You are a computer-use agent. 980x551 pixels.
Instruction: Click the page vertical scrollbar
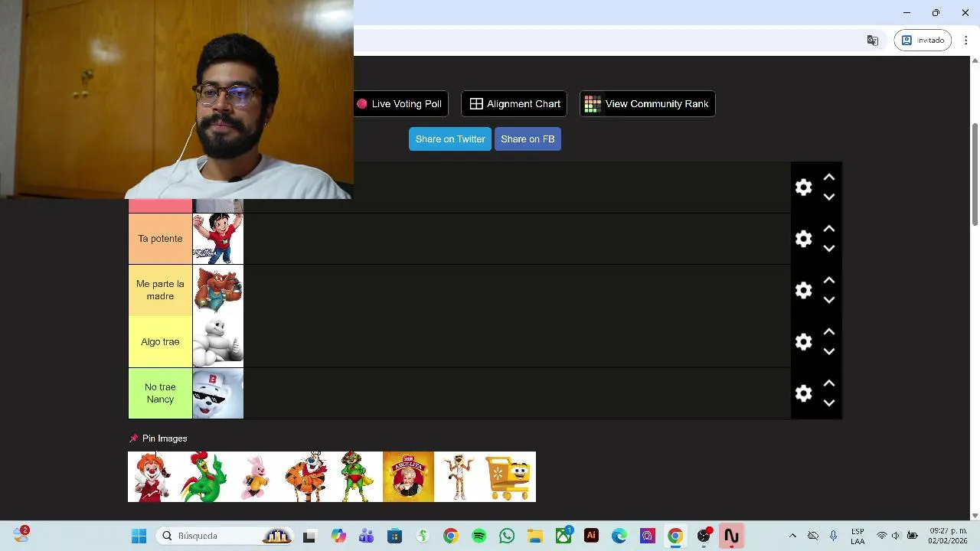click(975, 174)
